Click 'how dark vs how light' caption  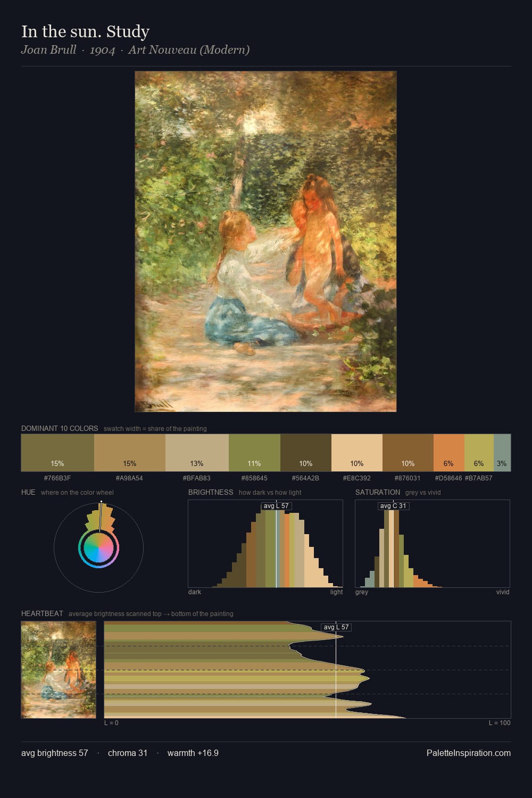(x=270, y=493)
